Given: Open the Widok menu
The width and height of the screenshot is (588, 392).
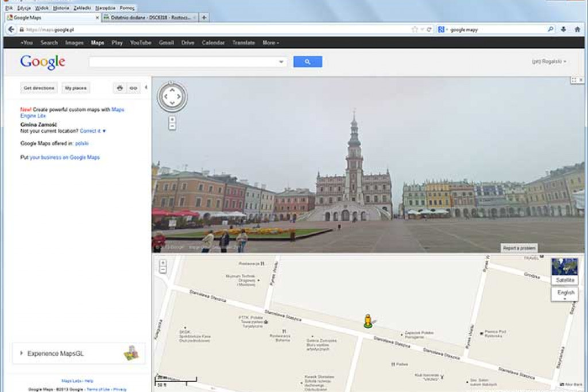Looking at the screenshot, I should tap(41, 8).
